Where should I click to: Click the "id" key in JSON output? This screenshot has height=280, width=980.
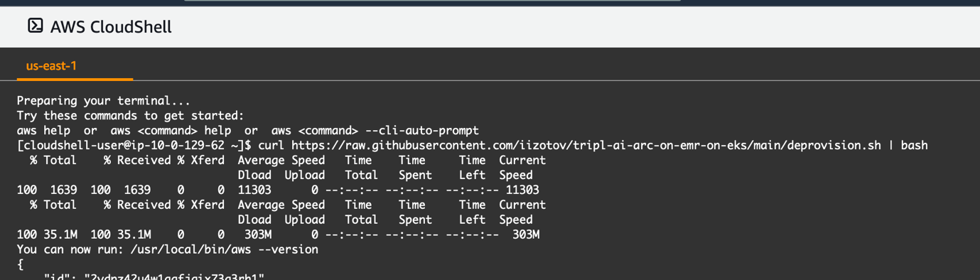(57, 276)
